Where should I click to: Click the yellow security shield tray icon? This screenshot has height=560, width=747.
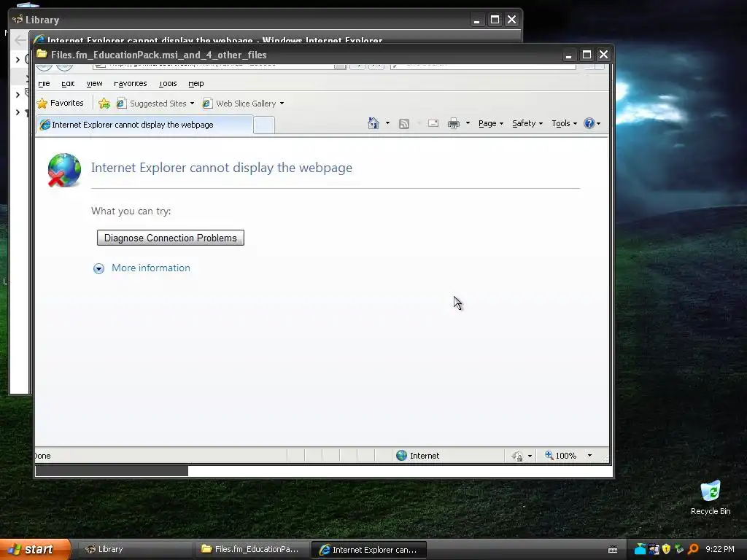click(x=667, y=550)
